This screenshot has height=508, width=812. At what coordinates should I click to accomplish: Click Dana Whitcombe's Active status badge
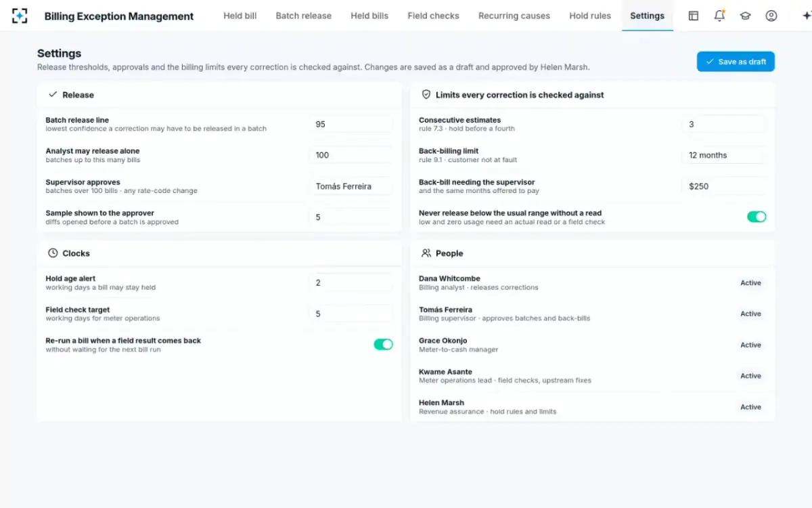[750, 283]
